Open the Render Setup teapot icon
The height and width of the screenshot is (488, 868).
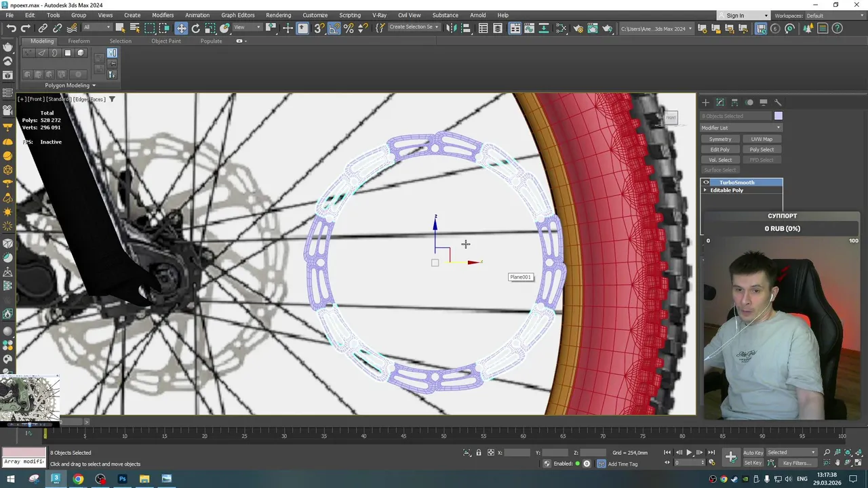click(x=578, y=28)
